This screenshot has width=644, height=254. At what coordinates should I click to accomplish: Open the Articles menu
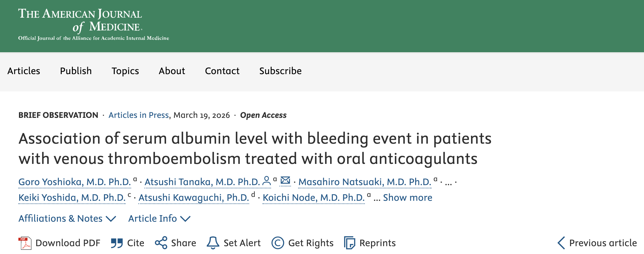pos(24,71)
